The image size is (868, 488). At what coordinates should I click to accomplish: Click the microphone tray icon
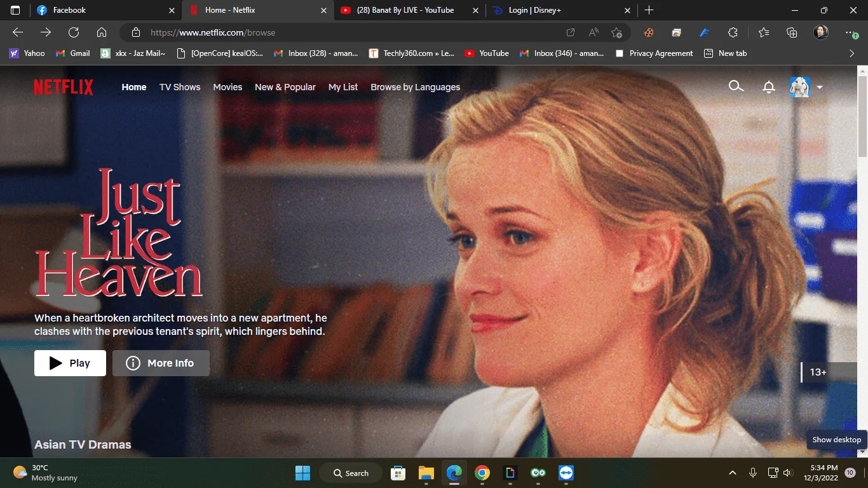(x=753, y=473)
